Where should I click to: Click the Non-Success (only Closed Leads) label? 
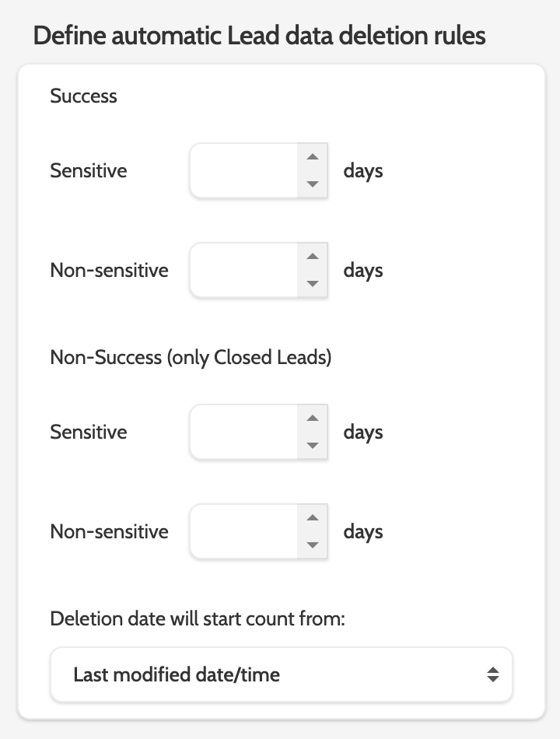191,358
